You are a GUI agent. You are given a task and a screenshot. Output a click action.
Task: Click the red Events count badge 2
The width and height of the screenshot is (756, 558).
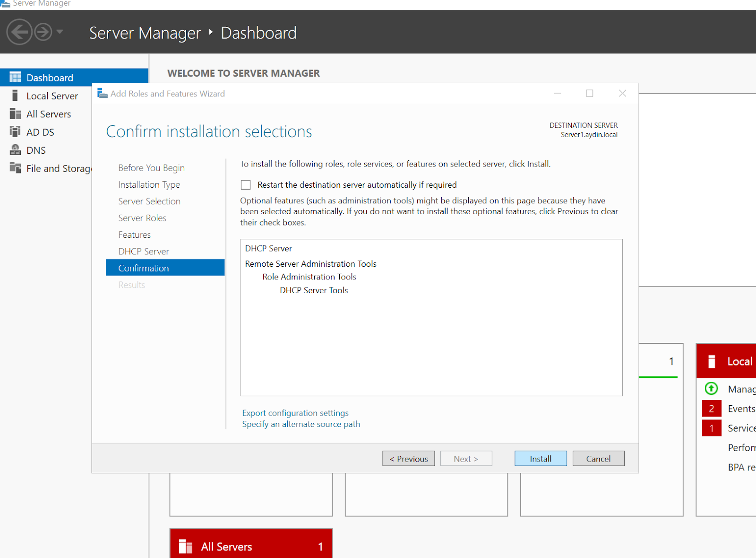click(712, 409)
